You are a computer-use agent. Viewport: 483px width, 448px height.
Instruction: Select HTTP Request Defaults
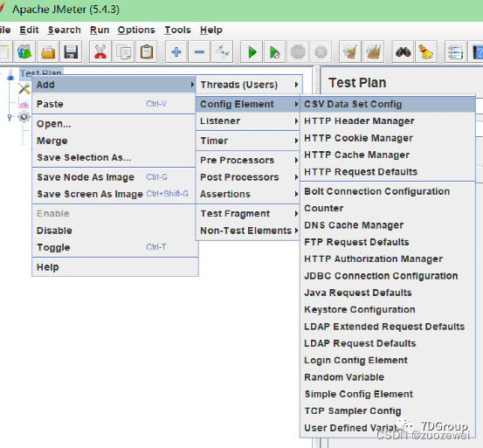(388, 171)
